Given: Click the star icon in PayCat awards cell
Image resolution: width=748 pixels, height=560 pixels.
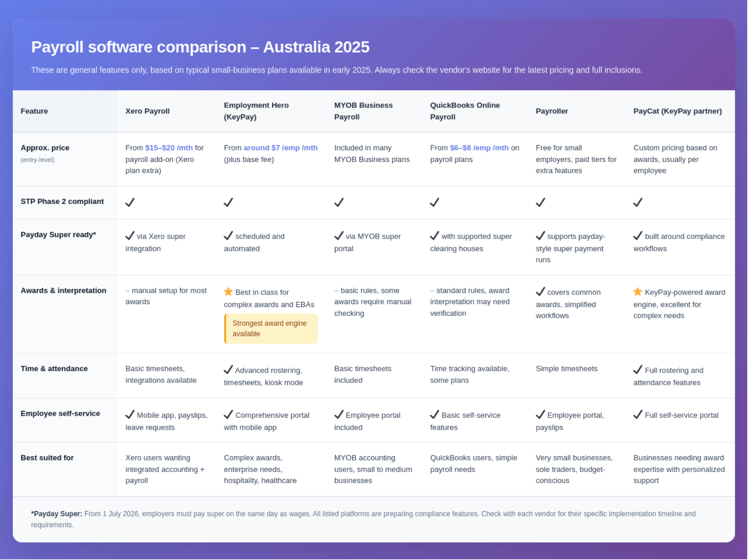Looking at the screenshot, I should coord(637,292).
